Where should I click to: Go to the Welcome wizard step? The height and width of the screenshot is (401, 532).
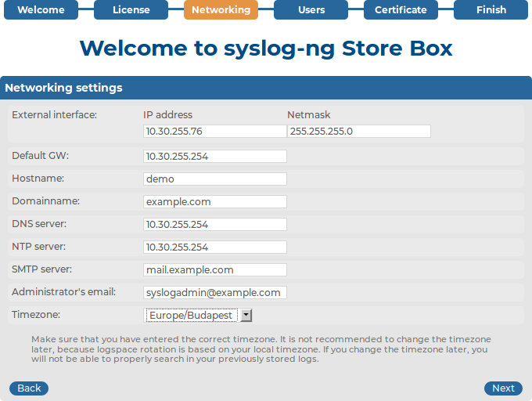[41, 9]
